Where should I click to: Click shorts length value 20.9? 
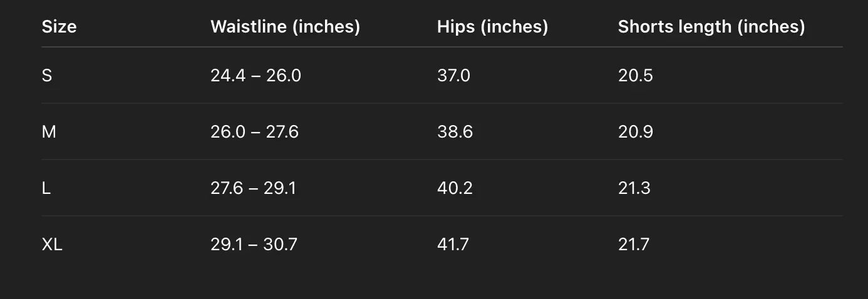635,132
